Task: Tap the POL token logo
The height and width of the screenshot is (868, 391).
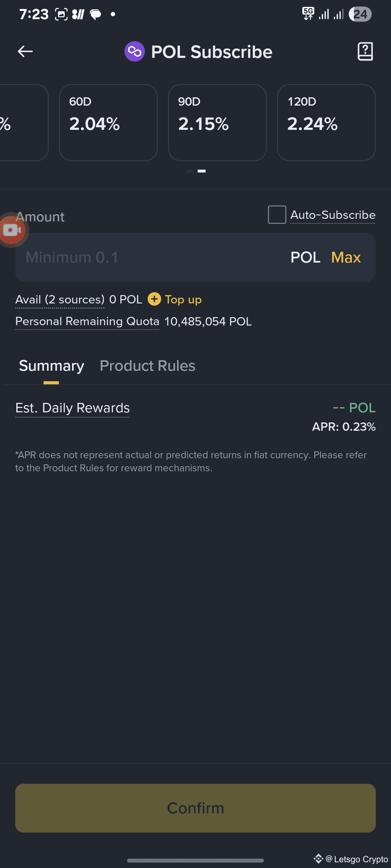Action: tap(135, 51)
